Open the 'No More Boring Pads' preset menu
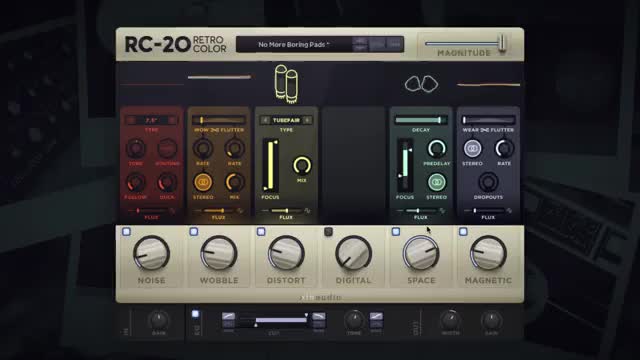The image size is (640, 360). pyautogui.click(x=294, y=44)
